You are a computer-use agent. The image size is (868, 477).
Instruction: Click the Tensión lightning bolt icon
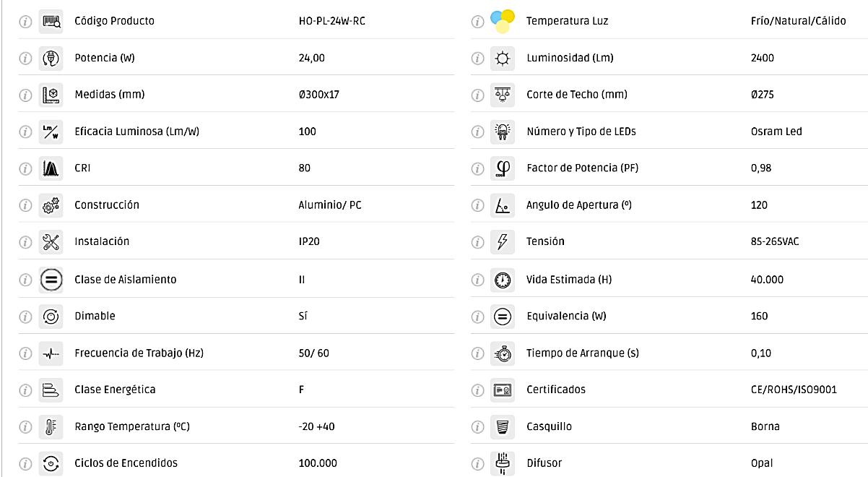coord(503,241)
